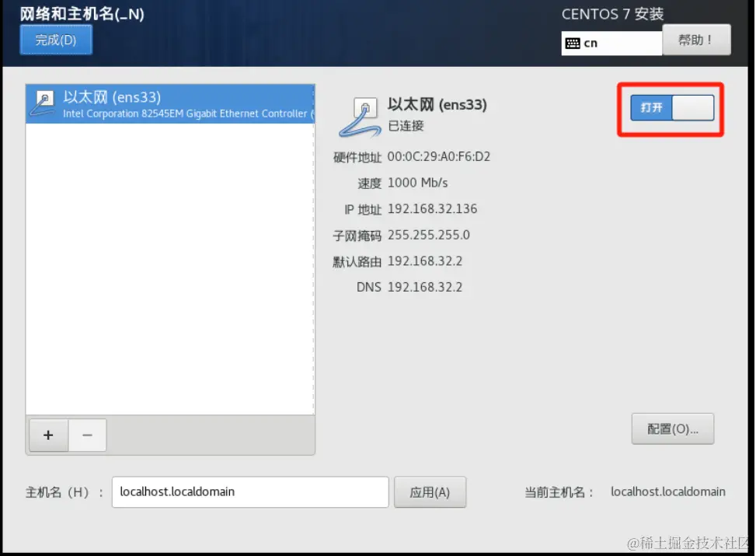Click the Done (完成) button
Viewport: 756px width, 556px height.
coord(56,40)
